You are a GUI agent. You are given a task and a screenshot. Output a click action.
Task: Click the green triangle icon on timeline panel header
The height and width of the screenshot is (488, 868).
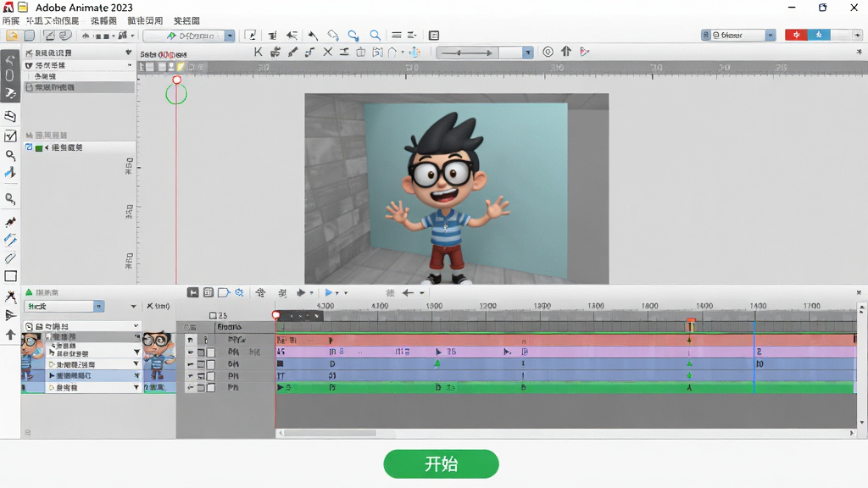point(29,291)
